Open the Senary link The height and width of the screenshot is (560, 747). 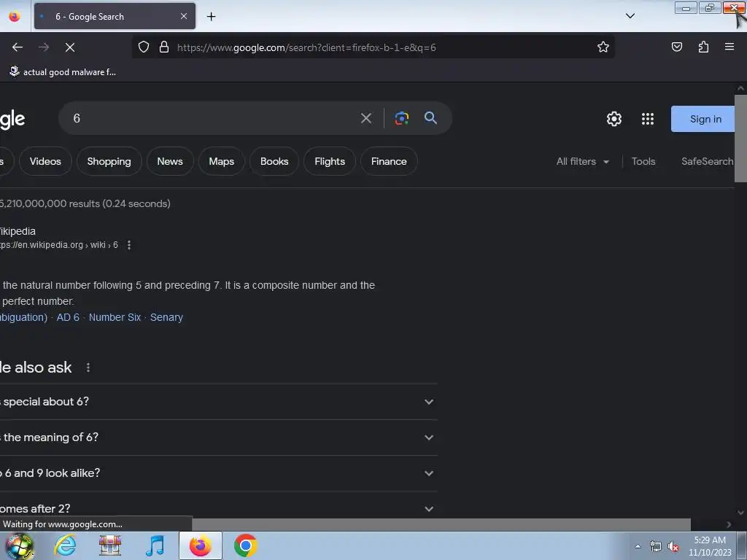pos(166,317)
